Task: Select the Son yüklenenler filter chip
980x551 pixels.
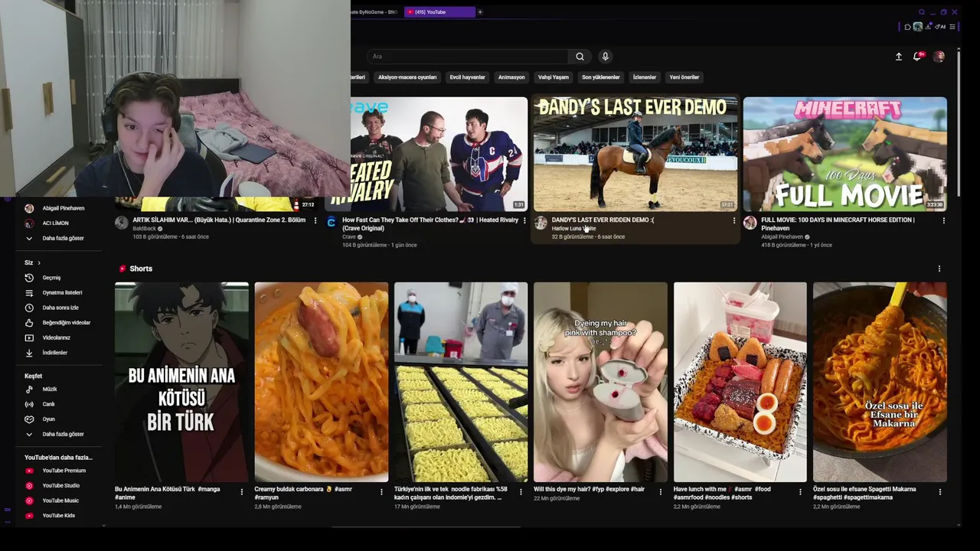Action: tap(600, 77)
